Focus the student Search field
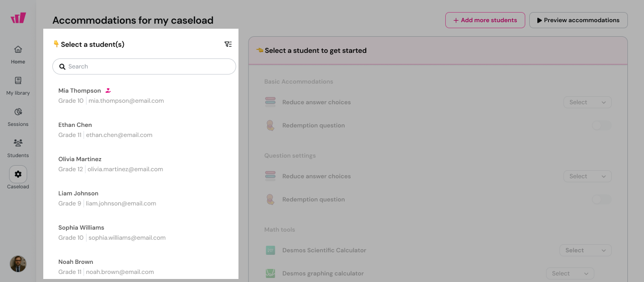Screen dimensions: 644x282 [x=144, y=66]
